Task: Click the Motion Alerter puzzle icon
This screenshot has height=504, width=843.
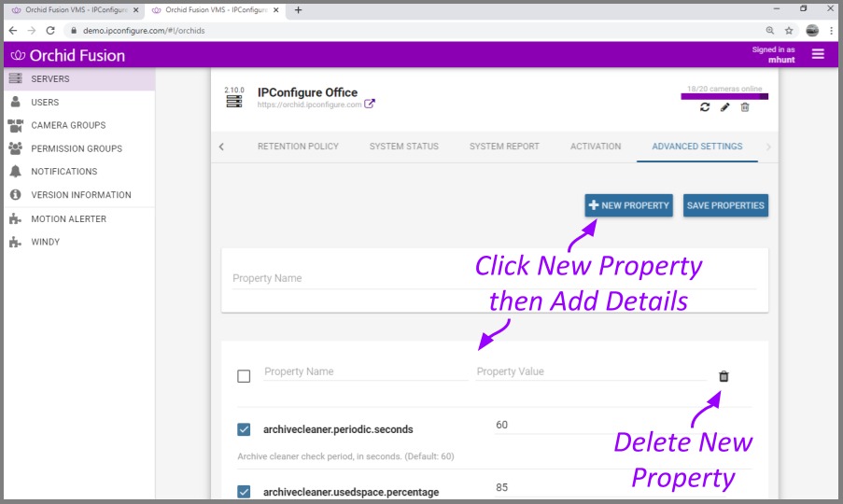Action: pyautogui.click(x=16, y=218)
